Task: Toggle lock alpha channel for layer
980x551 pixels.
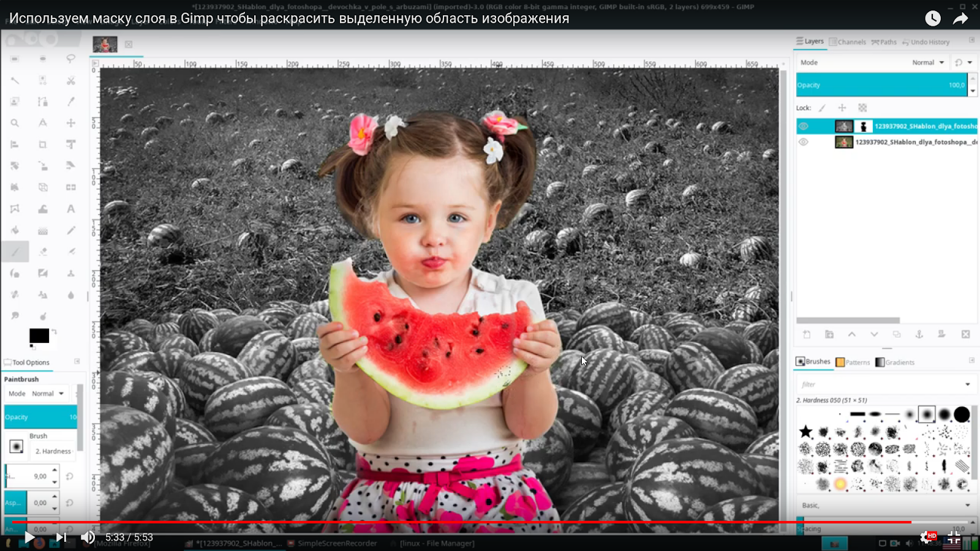Action: [x=862, y=108]
